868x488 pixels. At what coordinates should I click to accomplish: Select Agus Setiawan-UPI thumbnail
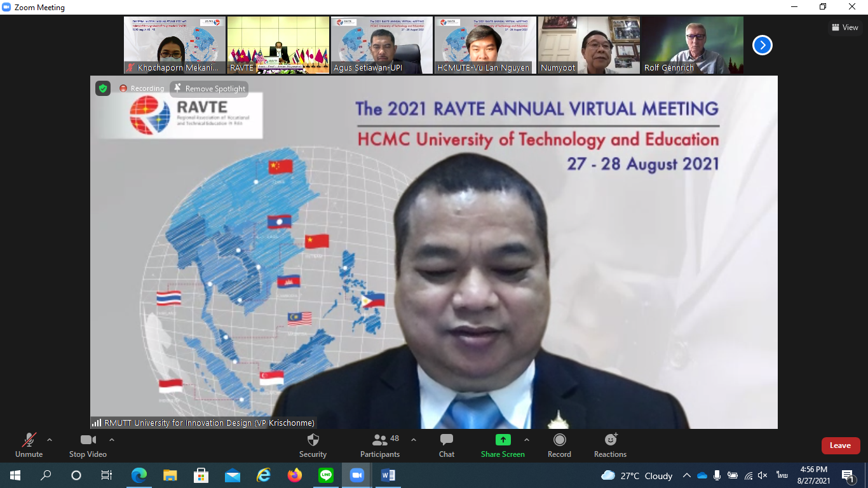point(382,45)
